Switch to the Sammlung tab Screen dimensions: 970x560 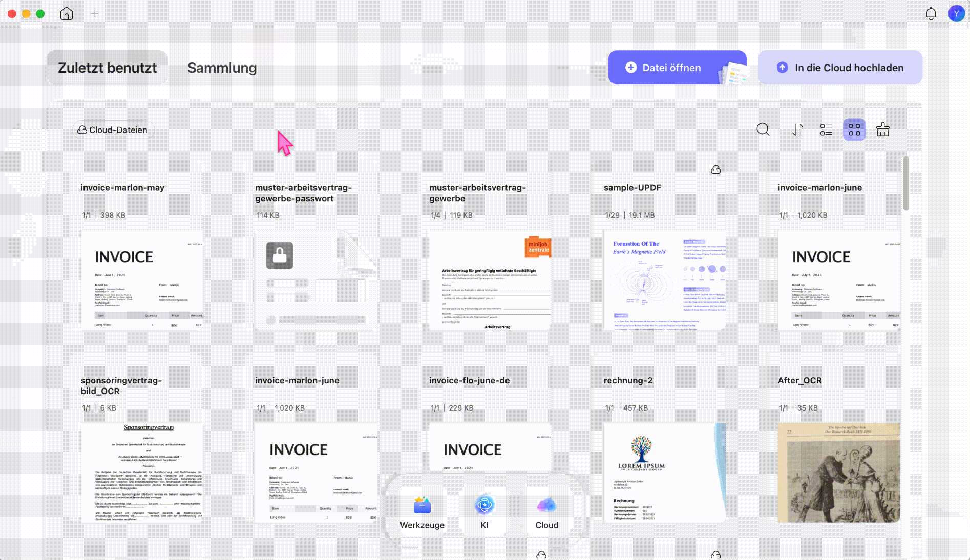(222, 68)
